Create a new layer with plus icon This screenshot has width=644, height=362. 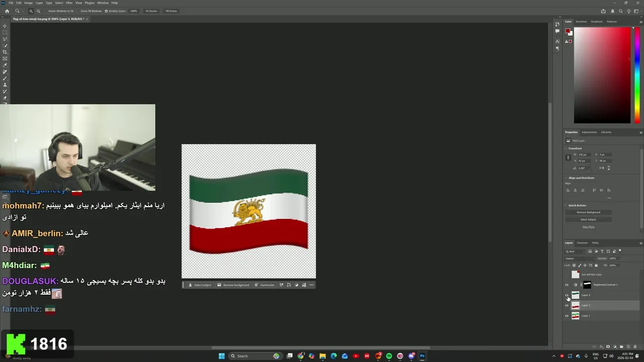[x=628, y=346]
